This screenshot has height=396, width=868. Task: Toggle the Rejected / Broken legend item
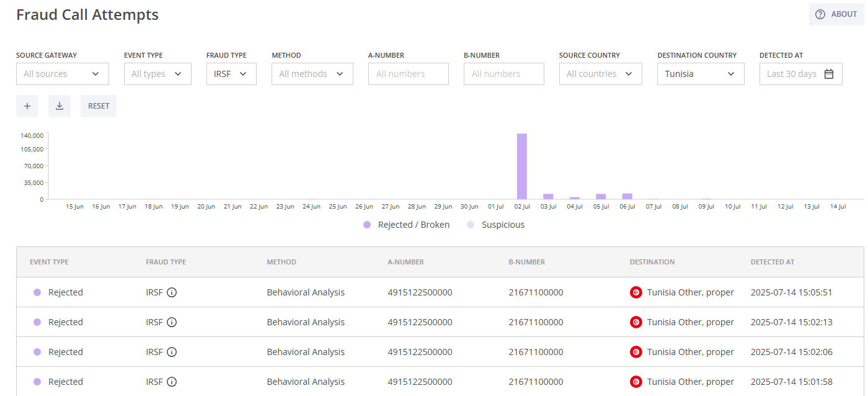click(405, 224)
